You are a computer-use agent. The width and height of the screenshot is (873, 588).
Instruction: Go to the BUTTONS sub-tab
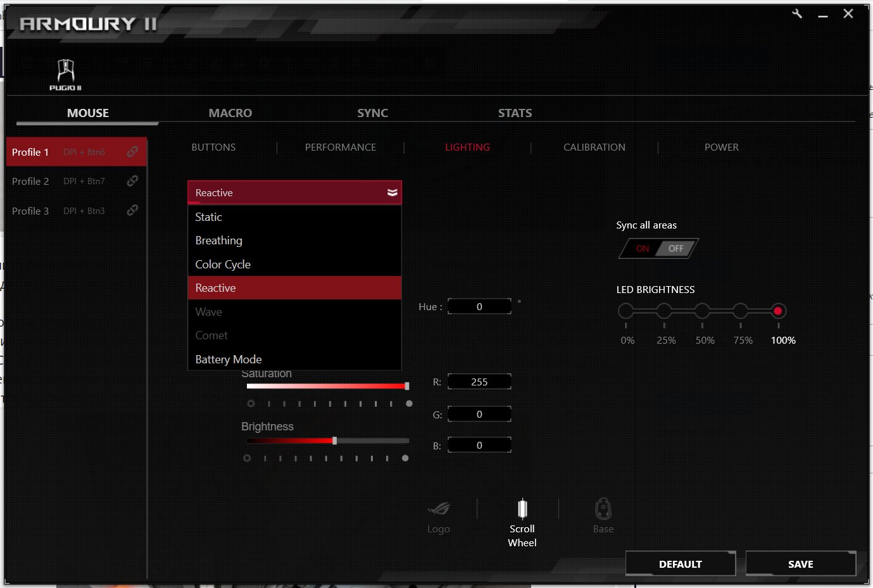coord(213,147)
